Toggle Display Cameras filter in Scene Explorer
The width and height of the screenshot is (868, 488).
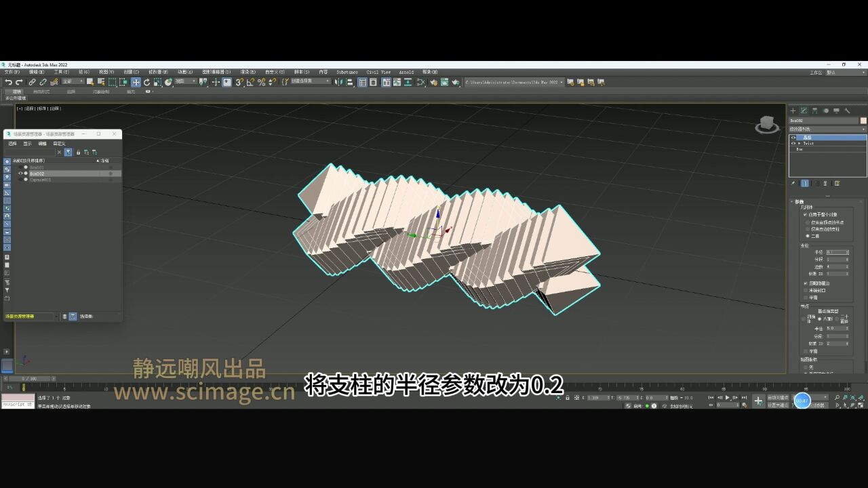(x=7, y=185)
